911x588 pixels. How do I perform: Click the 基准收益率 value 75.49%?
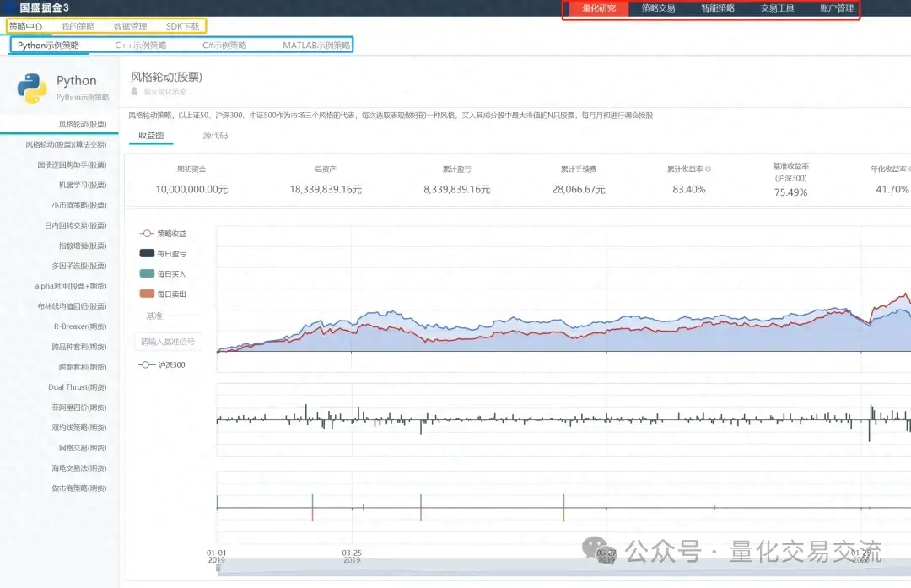point(790,192)
